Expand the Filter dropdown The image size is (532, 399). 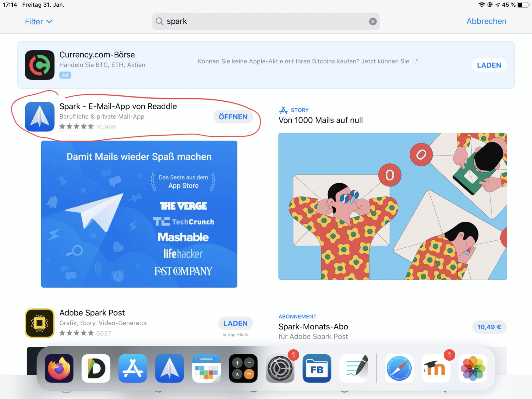coord(39,22)
